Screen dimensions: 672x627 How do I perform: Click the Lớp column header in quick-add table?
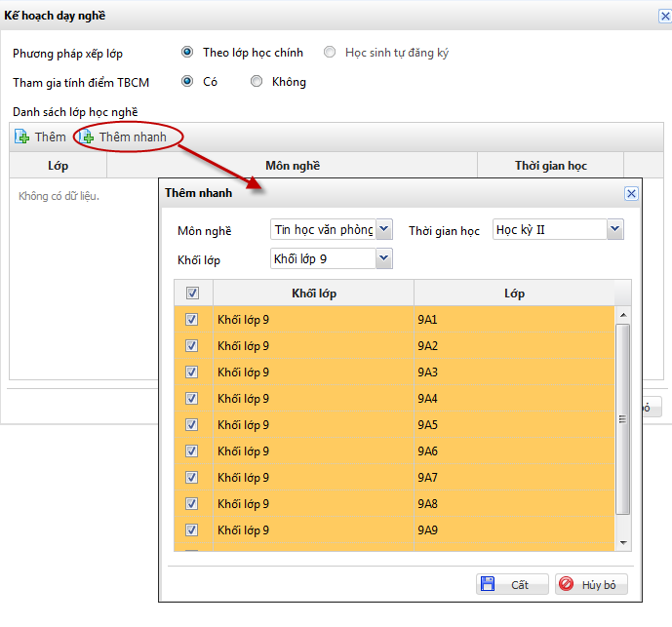[514, 294]
